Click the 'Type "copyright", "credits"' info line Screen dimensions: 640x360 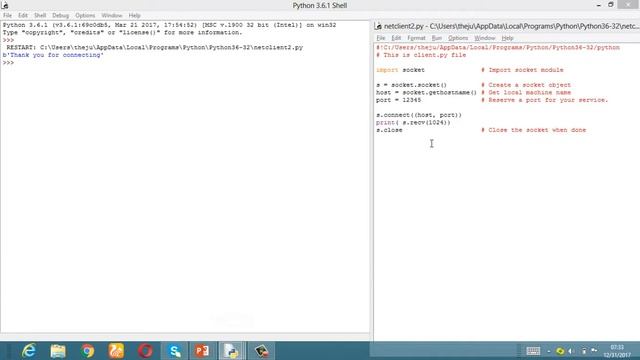click(x=122, y=33)
